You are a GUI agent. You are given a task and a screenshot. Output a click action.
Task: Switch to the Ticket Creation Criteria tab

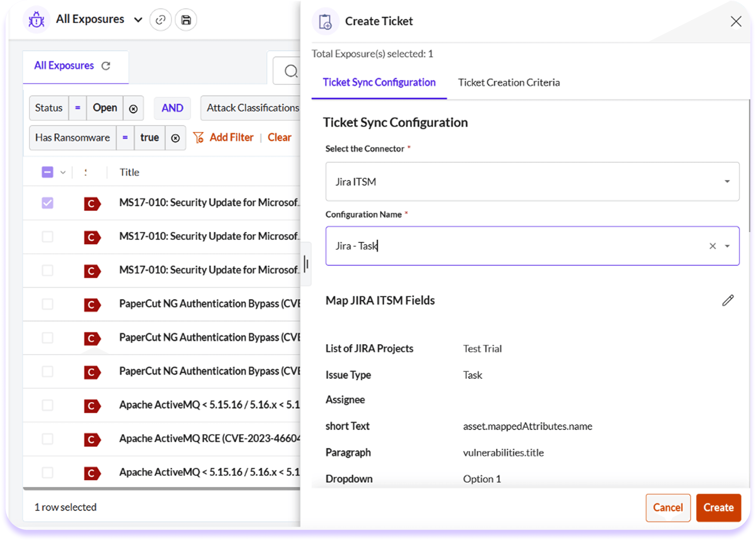[x=509, y=83]
